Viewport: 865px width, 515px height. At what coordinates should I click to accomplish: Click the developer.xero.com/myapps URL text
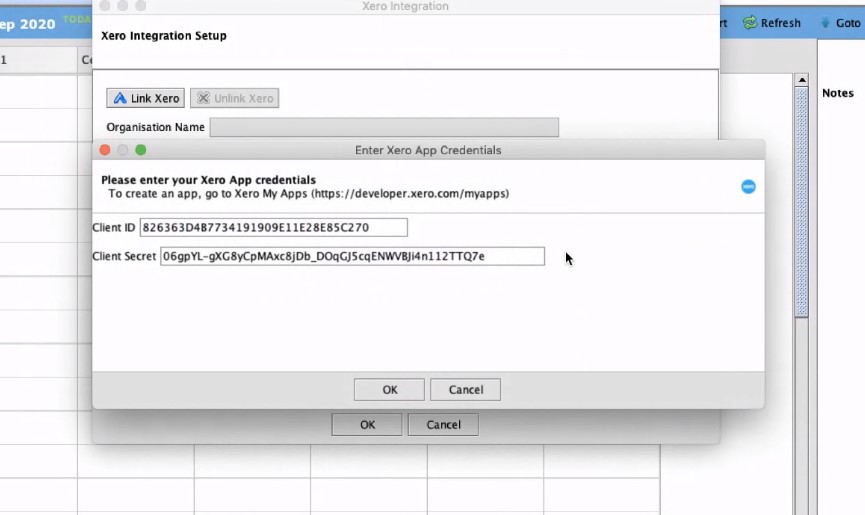[410, 194]
